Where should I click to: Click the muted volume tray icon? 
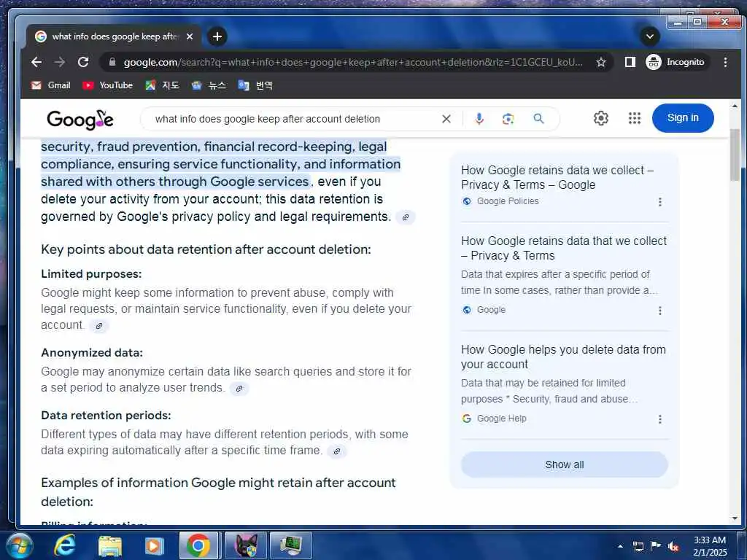pos(673,546)
